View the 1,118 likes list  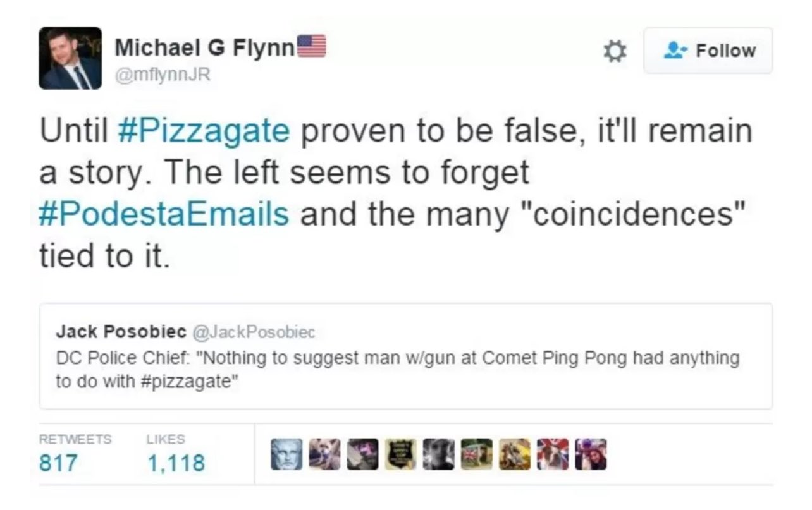coord(176,463)
